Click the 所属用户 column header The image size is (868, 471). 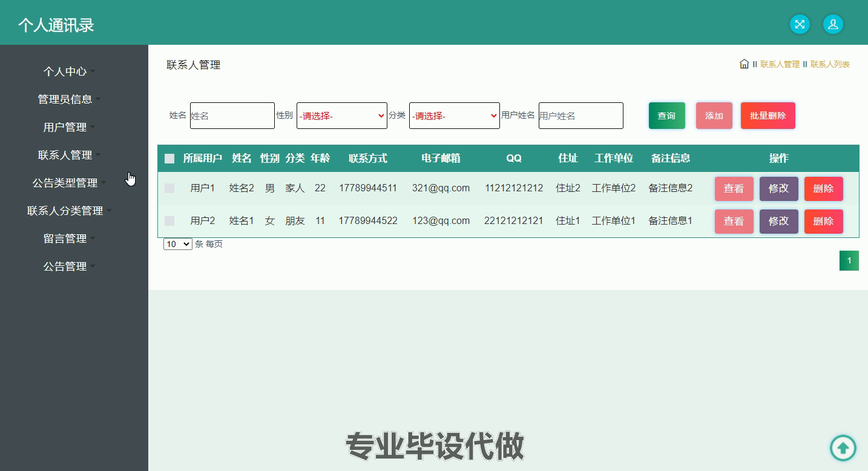203,158
